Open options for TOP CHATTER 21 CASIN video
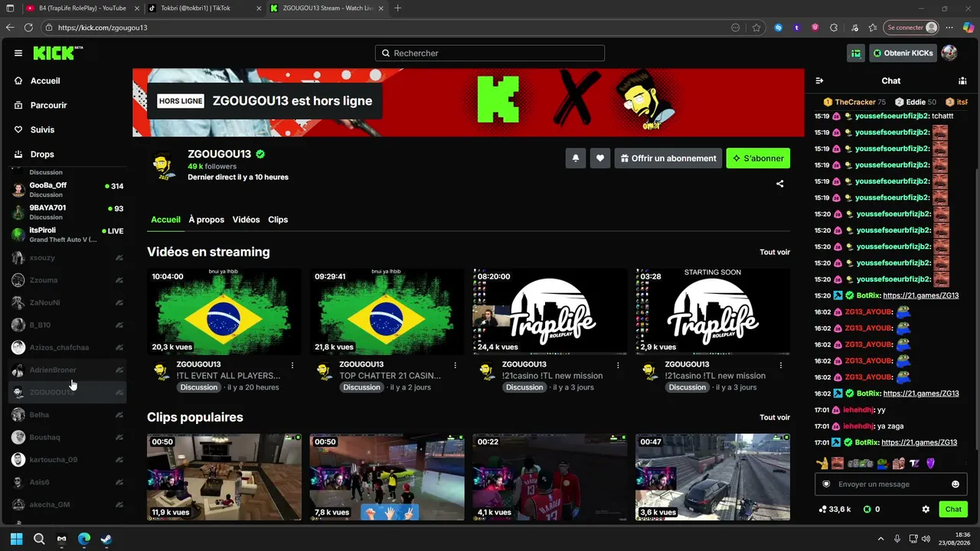 [x=456, y=365]
